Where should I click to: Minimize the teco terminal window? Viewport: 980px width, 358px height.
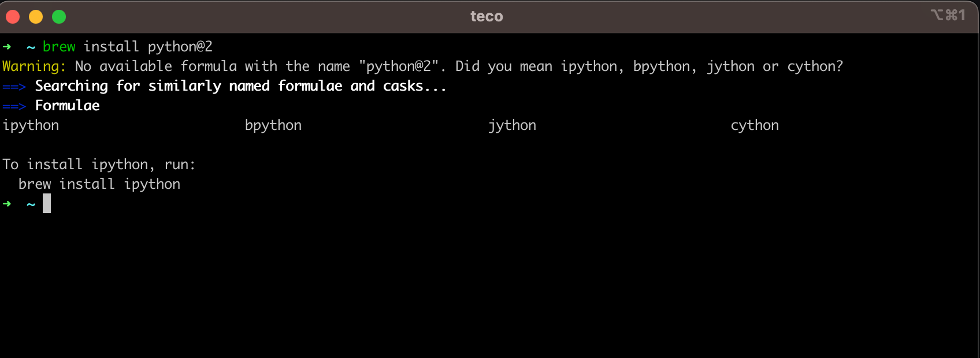point(36,17)
